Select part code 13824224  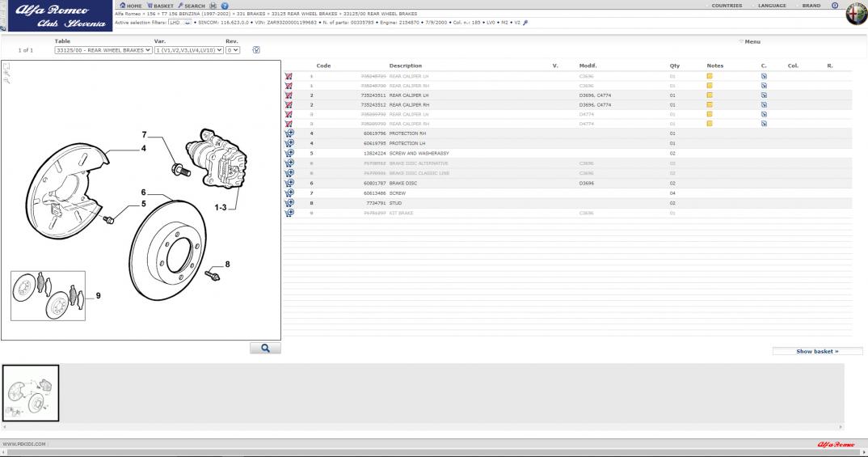[375, 154]
